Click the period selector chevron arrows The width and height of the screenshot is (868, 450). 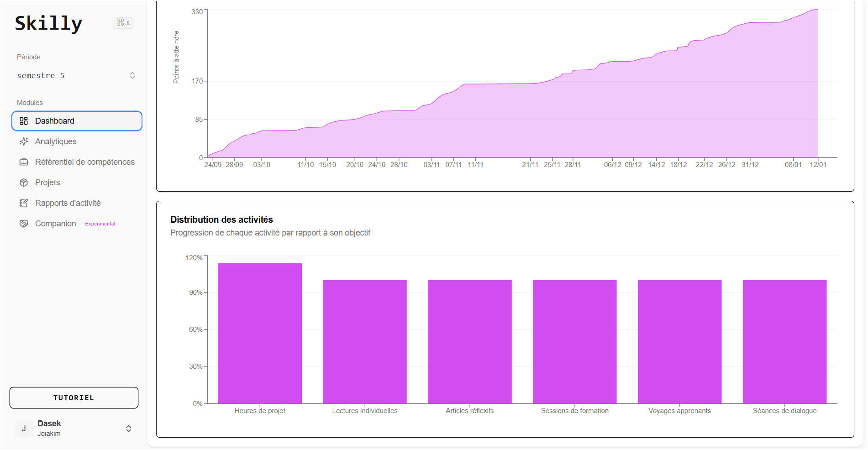pyautogui.click(x=132, y=75)
